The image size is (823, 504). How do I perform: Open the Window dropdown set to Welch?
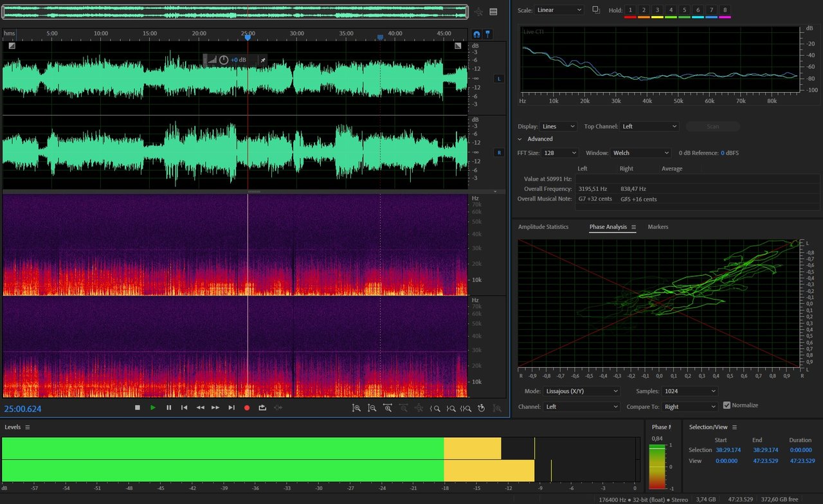pos(641,153)
